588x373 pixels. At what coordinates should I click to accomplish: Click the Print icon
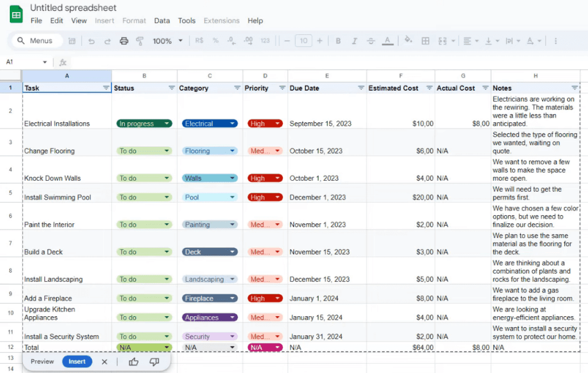click(x=124, y=41)
